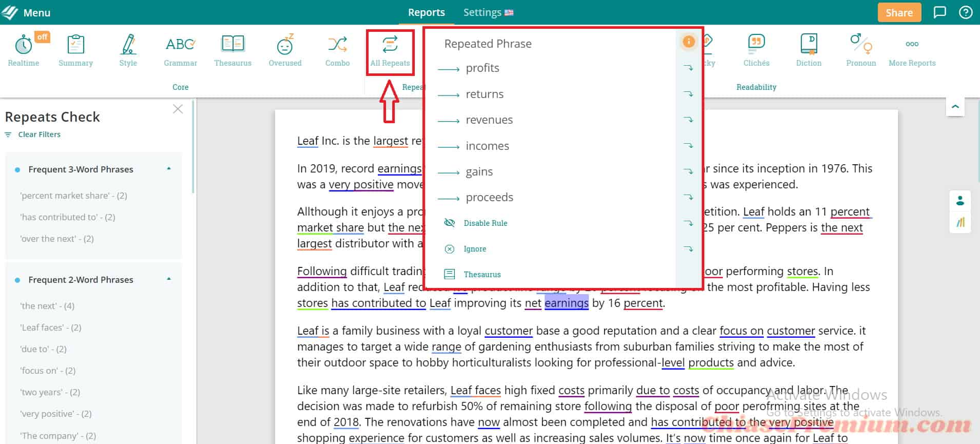The width and height of the screenshot is (980, 444).
Task: Select 'Leaf faces' - (2) phrase
Action: pos(50,327)
